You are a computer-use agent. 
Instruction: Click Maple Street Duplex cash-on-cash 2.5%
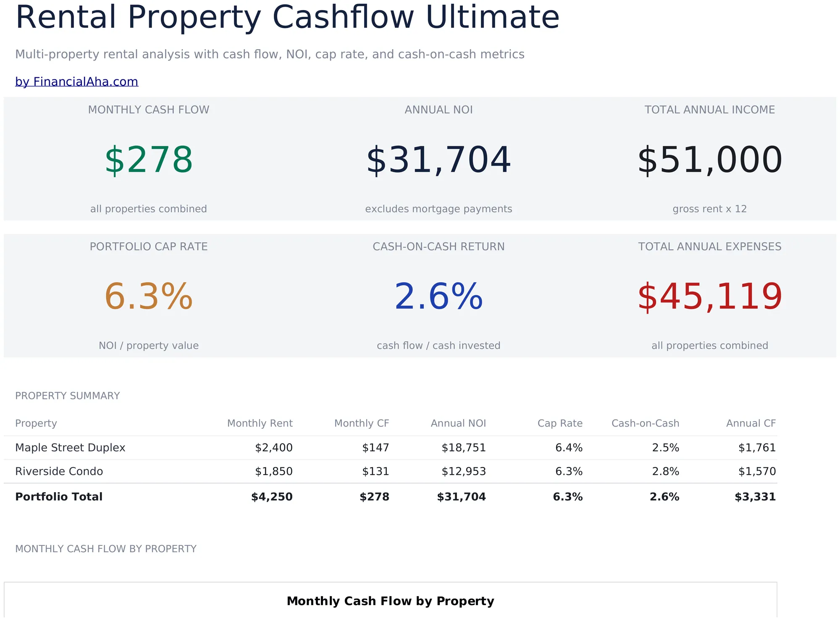[x=665, y=448]
